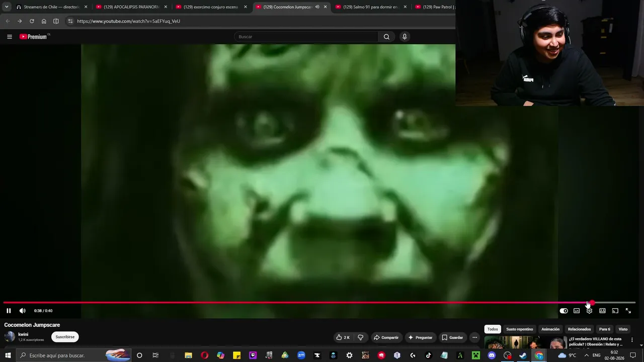Screen dimensions: 644x362
Task: Switch to APOCALIPSIS PARANORMAL tab
Action: (x=131, y=7)
